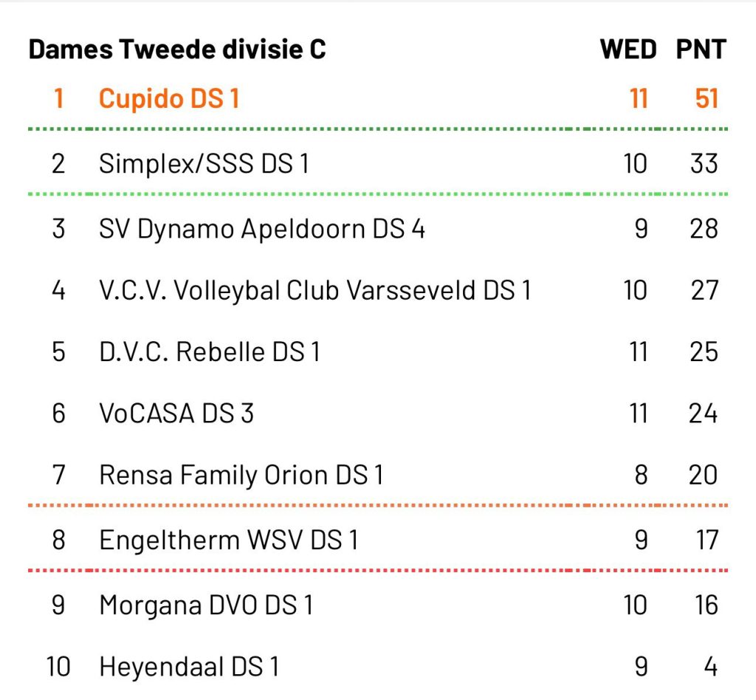Open VoCASA DS 3 team
This screenshot has height=700, width=756.
(x=176, y=414)
